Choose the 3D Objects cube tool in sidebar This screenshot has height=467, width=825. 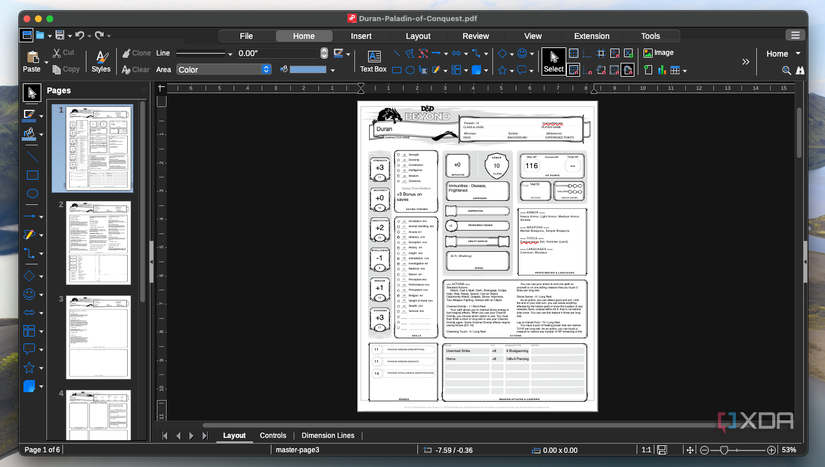tap(29, 387)
